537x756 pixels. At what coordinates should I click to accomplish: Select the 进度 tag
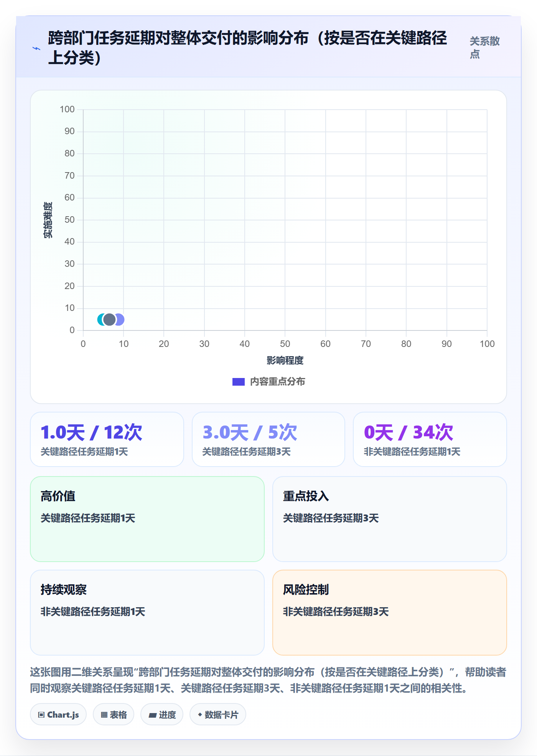162,714
